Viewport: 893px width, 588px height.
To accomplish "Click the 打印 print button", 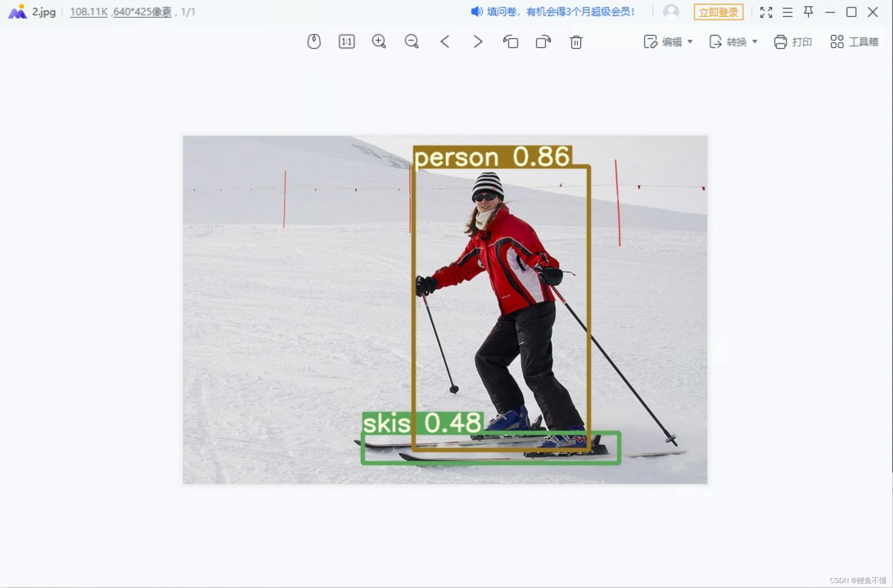I will [x=793, y=42].
